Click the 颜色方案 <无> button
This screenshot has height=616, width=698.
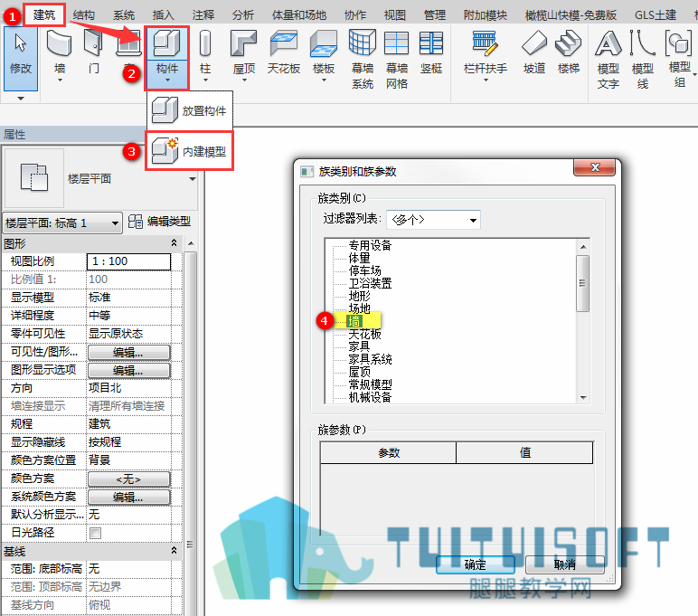128,479
